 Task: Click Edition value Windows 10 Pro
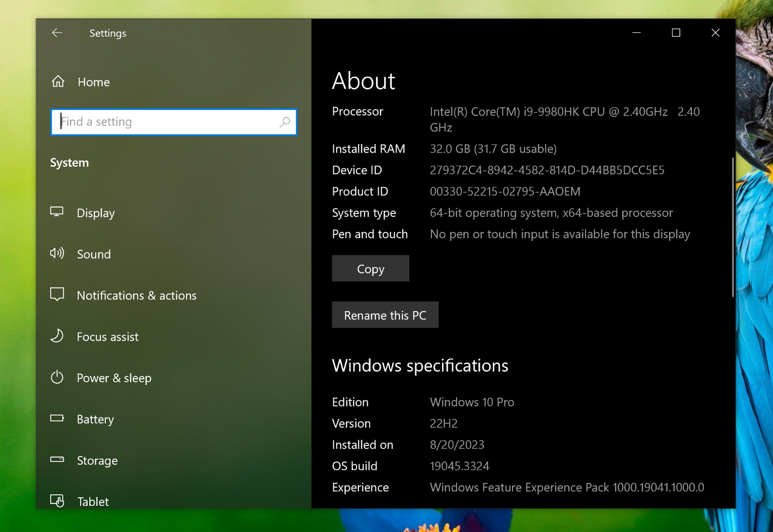[472, 402]
